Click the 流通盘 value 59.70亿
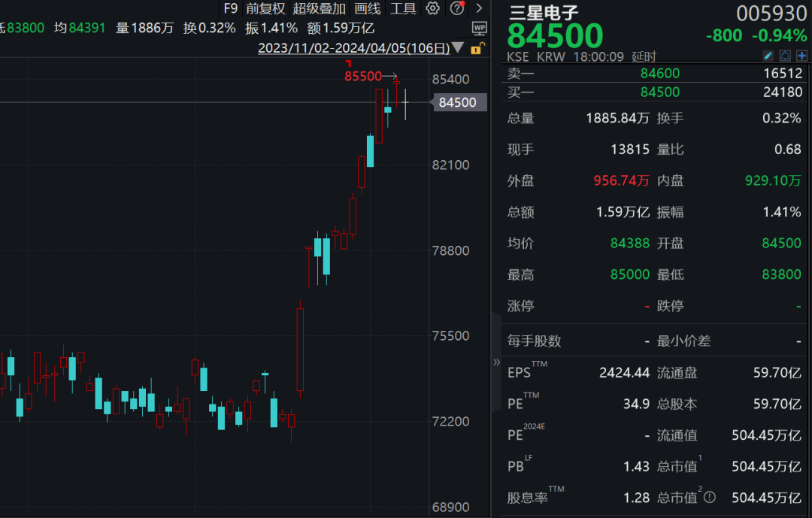 [x=777, y=373]
